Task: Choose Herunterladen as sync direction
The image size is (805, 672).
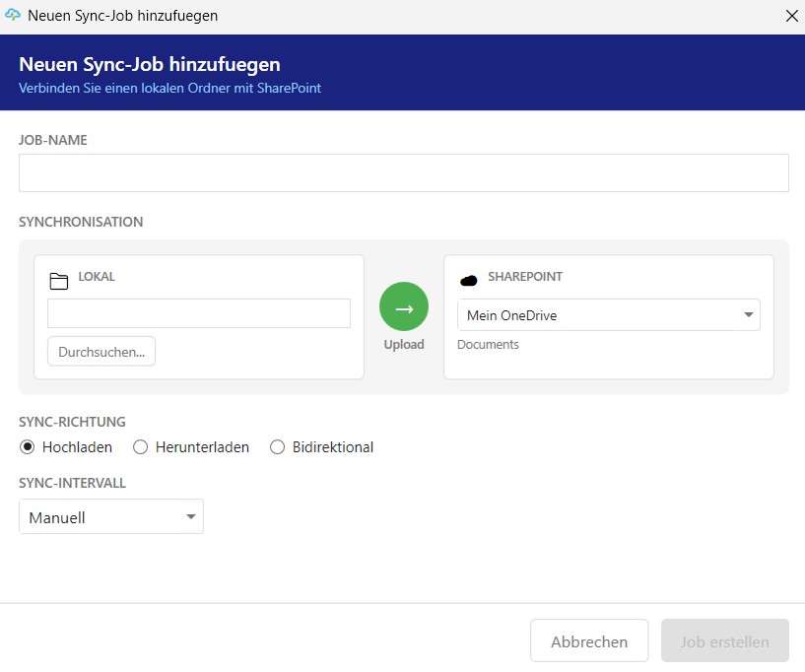Action: (x=140, y=447)
